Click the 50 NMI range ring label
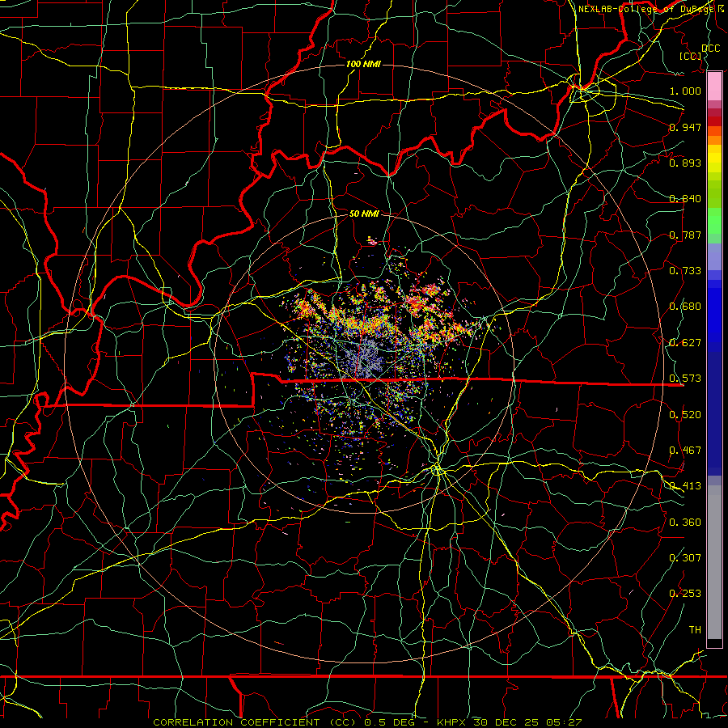 (x=364, y=214)
